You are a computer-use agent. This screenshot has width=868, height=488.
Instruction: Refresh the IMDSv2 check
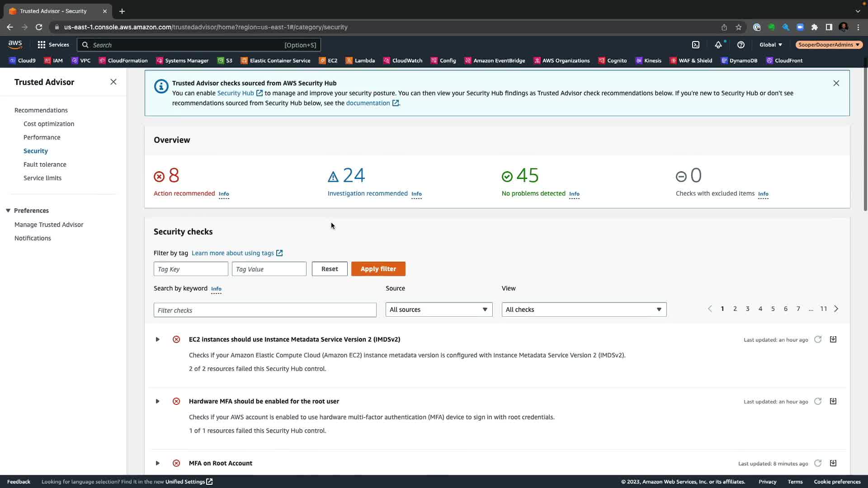pyautogui.click(x=818, y=339)
